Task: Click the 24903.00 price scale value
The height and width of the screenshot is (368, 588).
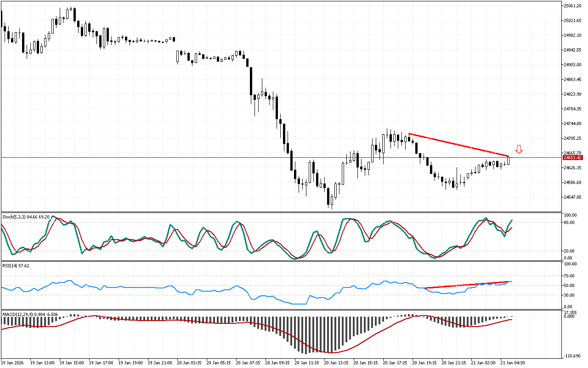Action: 572,65
